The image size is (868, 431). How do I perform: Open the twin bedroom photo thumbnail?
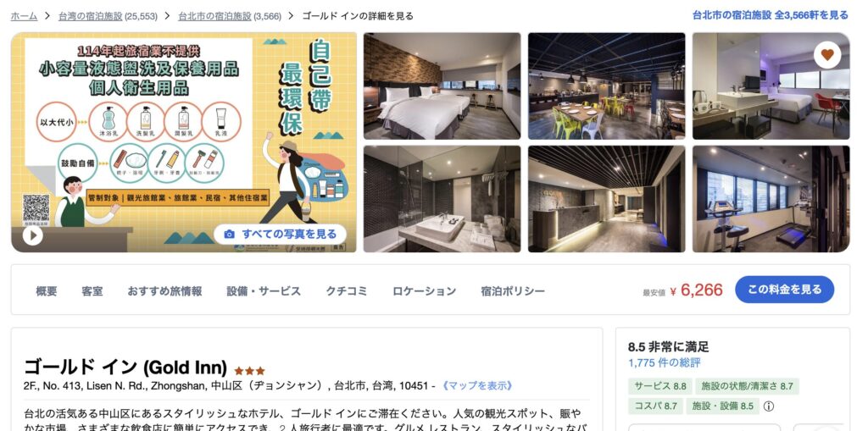442,86
